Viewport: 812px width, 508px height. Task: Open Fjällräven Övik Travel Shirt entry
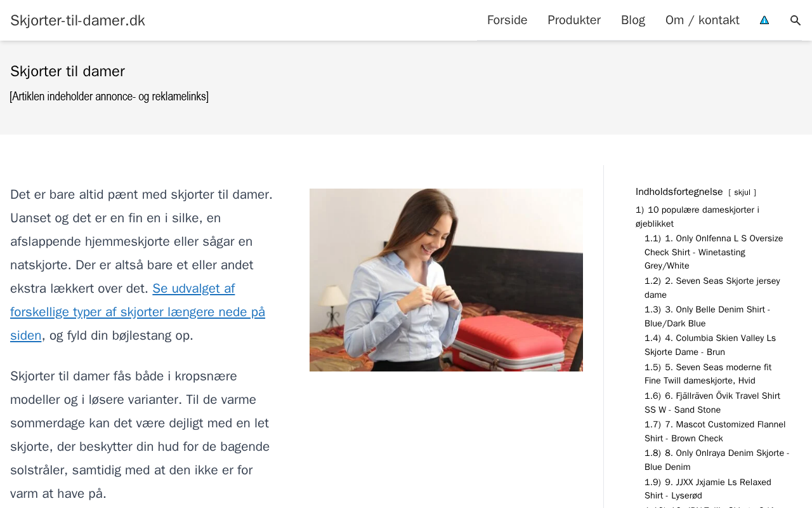pos(712,403)
